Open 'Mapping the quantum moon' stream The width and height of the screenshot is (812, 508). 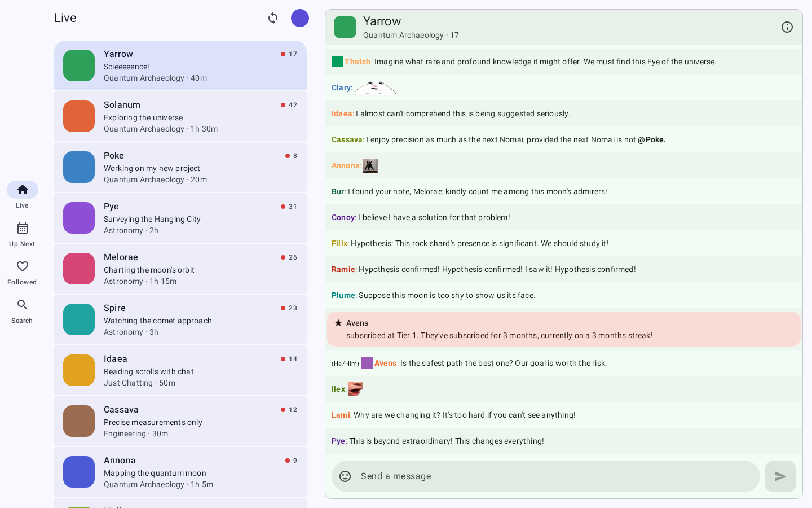180,472
